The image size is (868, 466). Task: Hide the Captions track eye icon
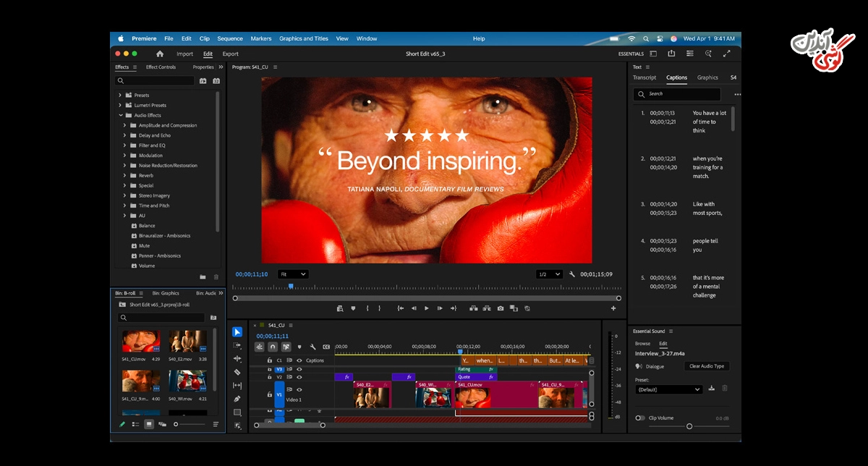pyautogui.click(x=299, y=360)
